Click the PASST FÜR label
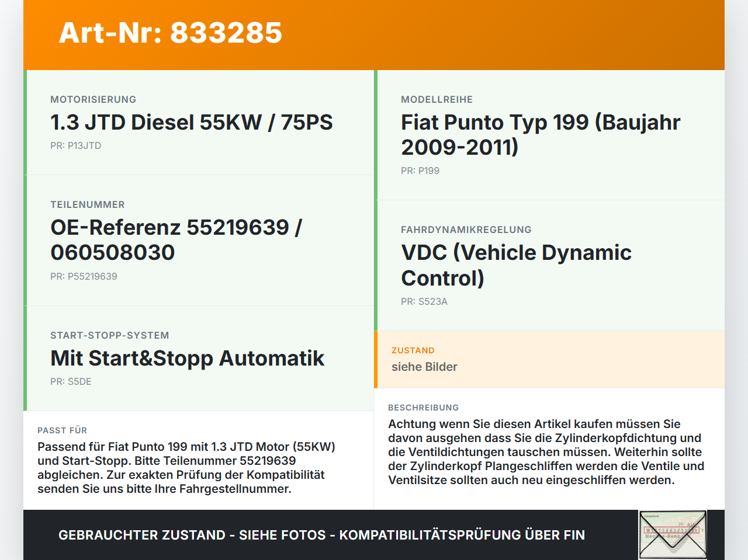 click(x=63, y=430)
